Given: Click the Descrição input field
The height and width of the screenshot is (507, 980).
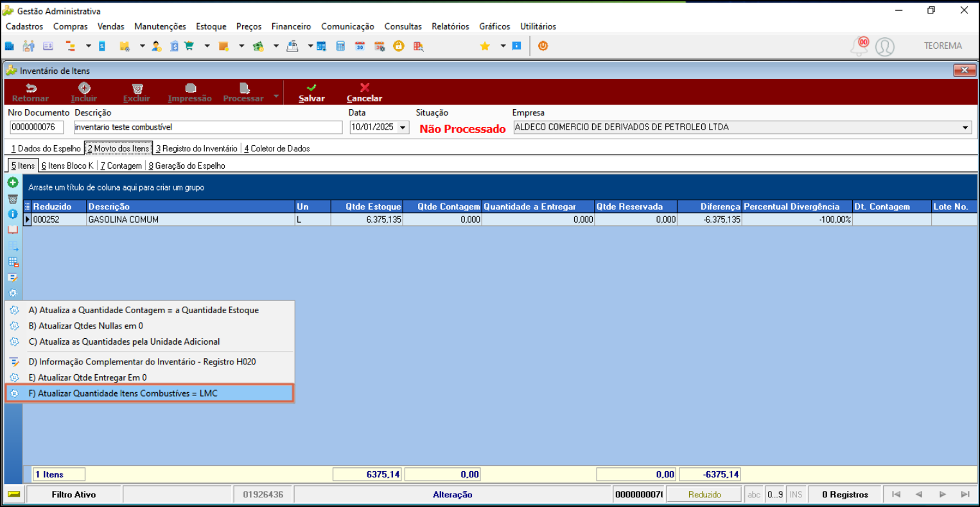Looking at the screenshot, I should click(208, 128).
